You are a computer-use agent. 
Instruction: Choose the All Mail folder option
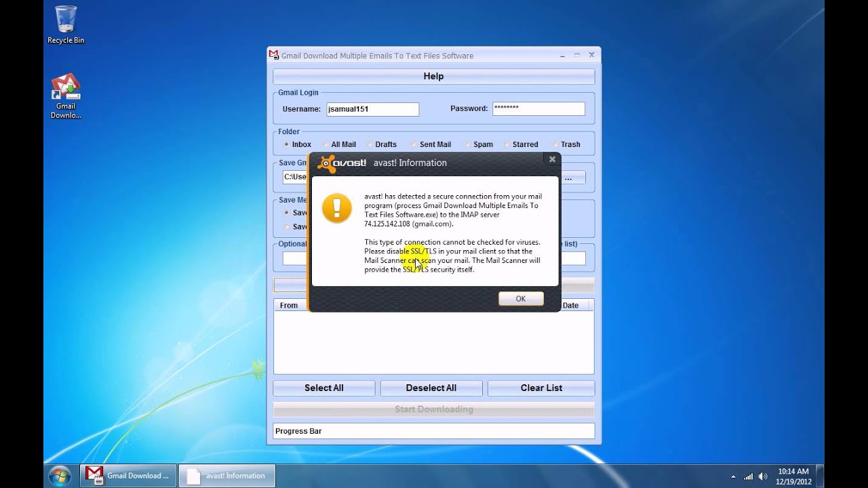click(x=326, y=144)
